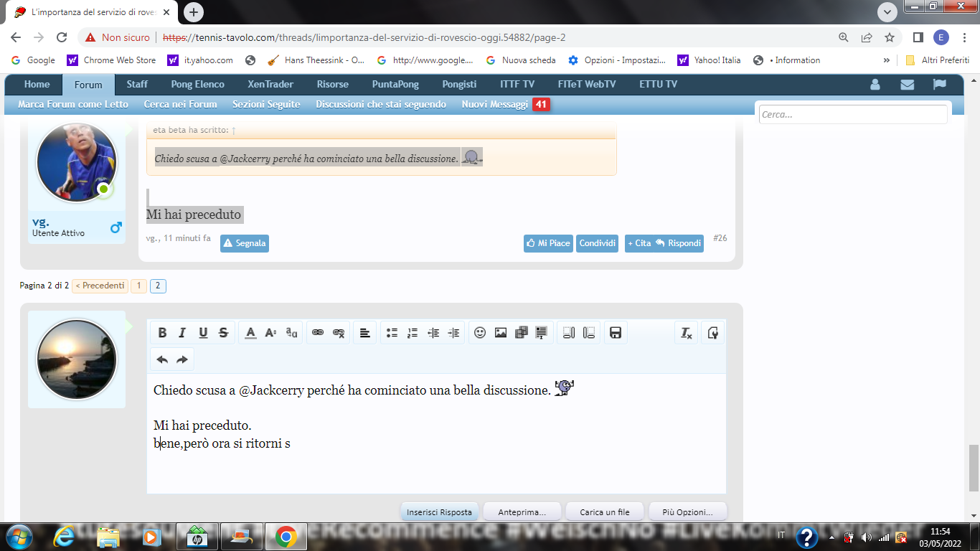This screenshot has width=980, height=551.
Task: Toggle italic text in reply editor
Action: 182,333
